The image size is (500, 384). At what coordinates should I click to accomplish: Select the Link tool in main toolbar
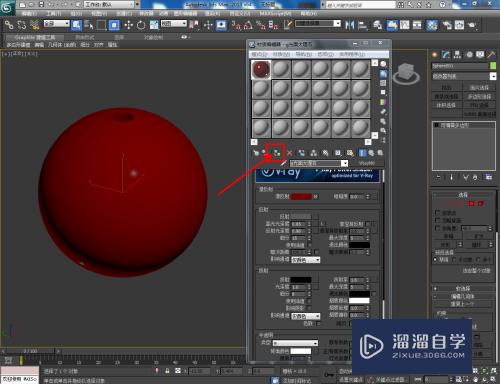9,25
